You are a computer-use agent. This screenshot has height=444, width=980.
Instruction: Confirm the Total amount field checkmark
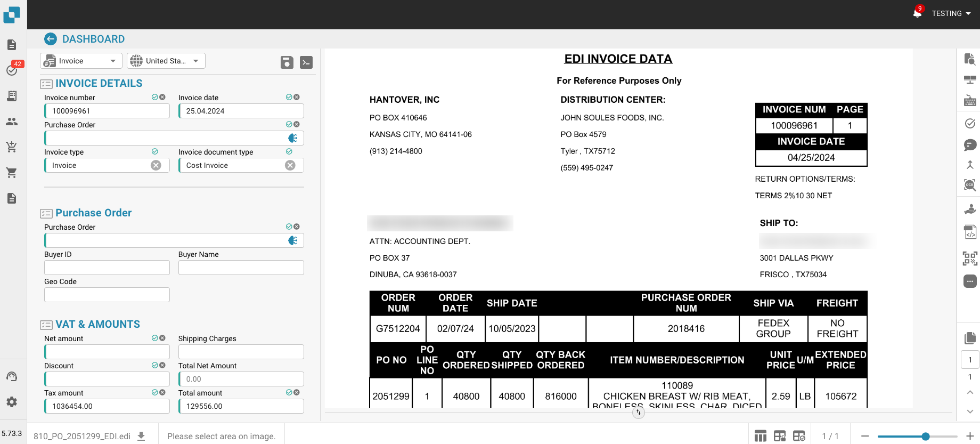pyautogui.click(x=289, y=392)
